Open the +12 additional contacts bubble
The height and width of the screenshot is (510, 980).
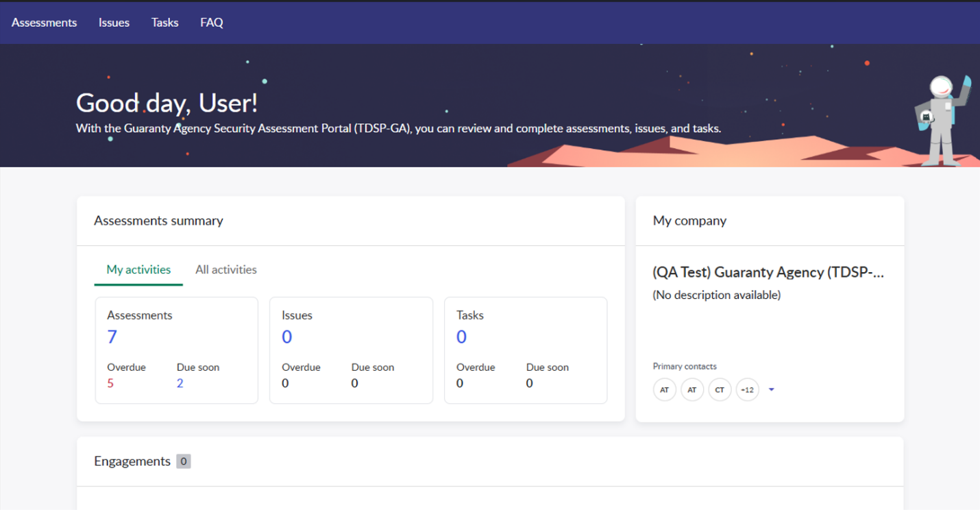(747, 390)
